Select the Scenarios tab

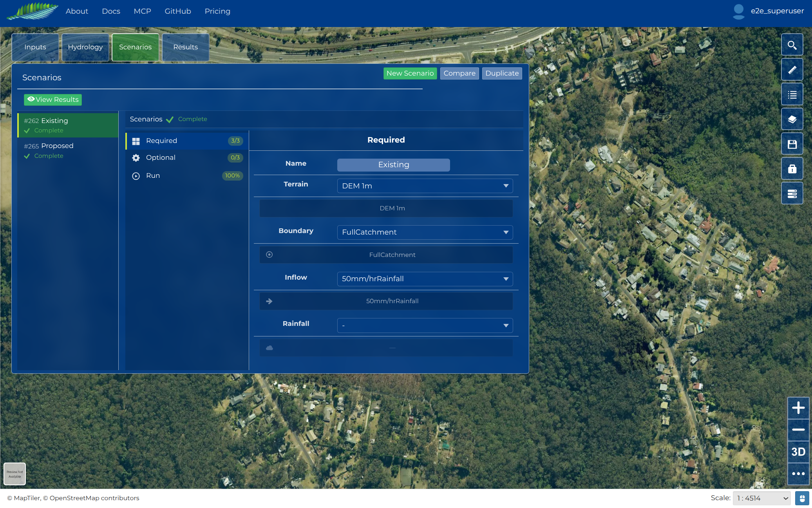coord(136,47)
